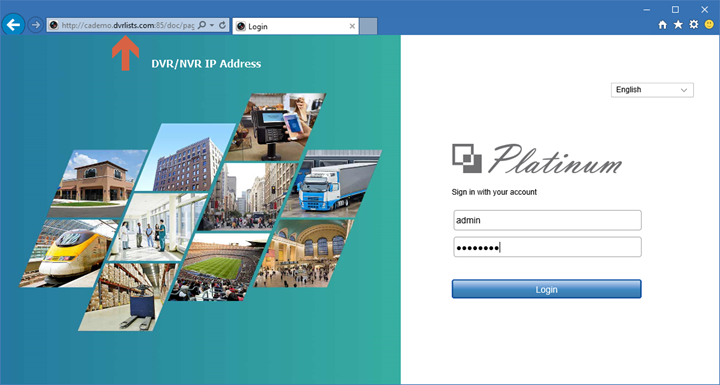The width and height of the screenshot is (720, 385).
Task: Click the URL address bar text
Action: point(128,26)
